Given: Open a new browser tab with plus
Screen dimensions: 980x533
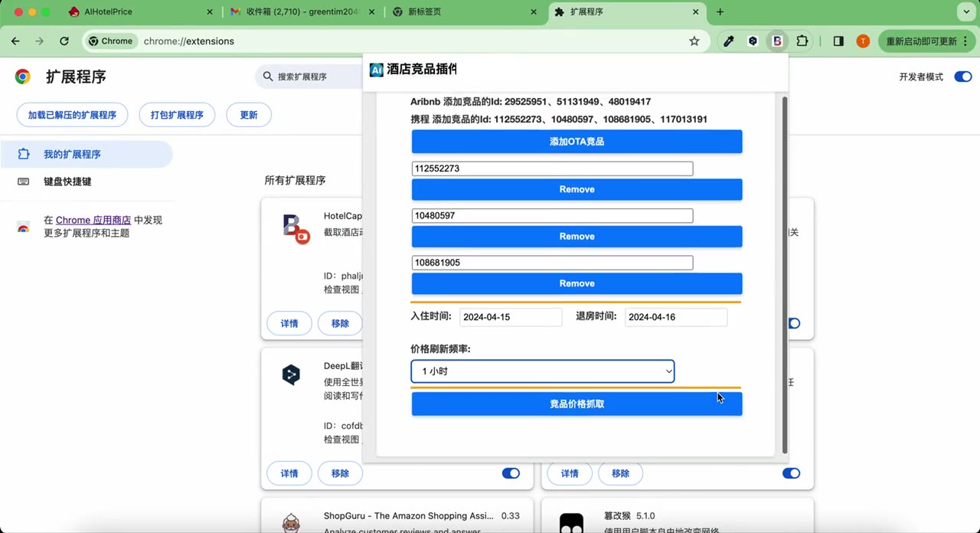Looking at the screenshot, I should tap(720, 12).
